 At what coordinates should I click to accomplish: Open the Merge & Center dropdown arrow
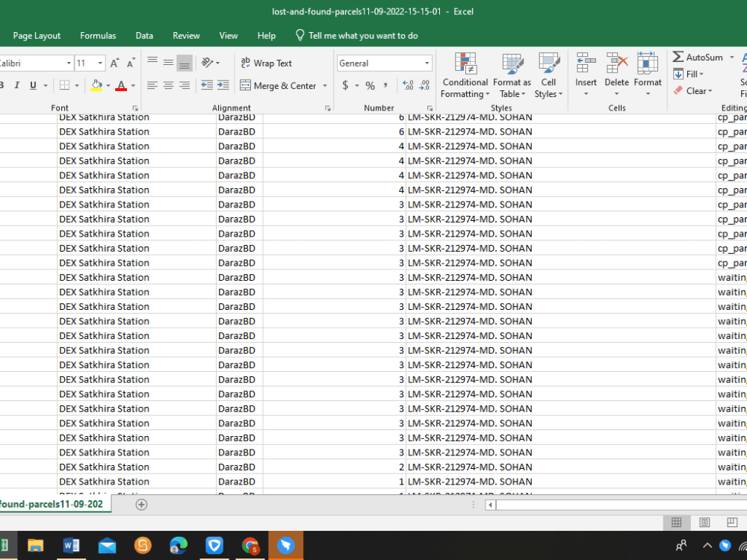325,86
